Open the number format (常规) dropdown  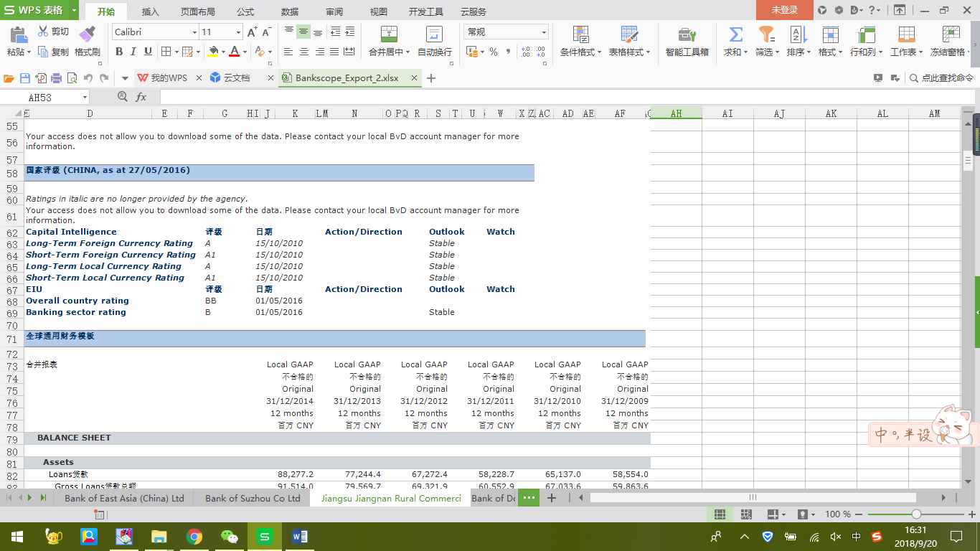544,32
